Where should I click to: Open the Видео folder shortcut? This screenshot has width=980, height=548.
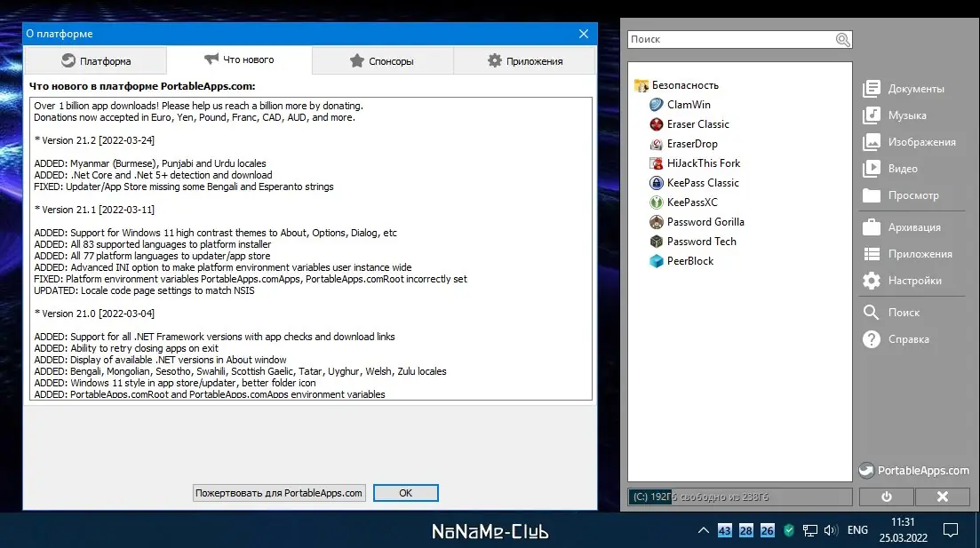(890, 169)
